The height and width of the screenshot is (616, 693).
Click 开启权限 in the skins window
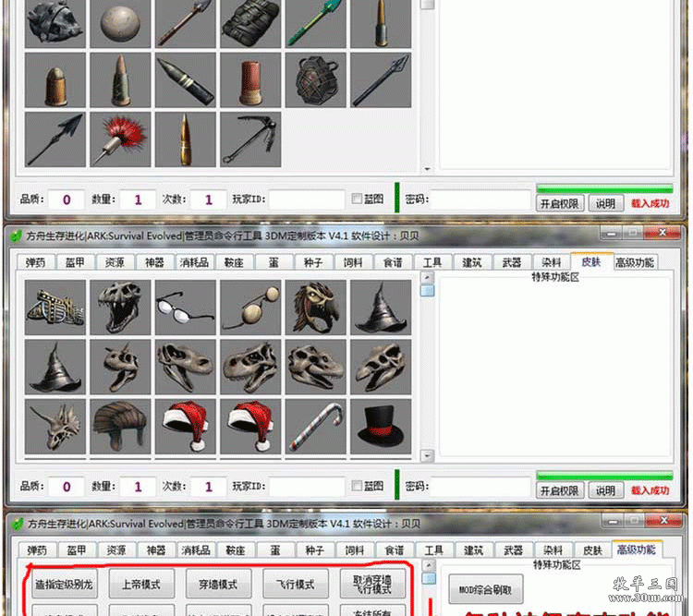pyautogui.click(x=560, y=490)
